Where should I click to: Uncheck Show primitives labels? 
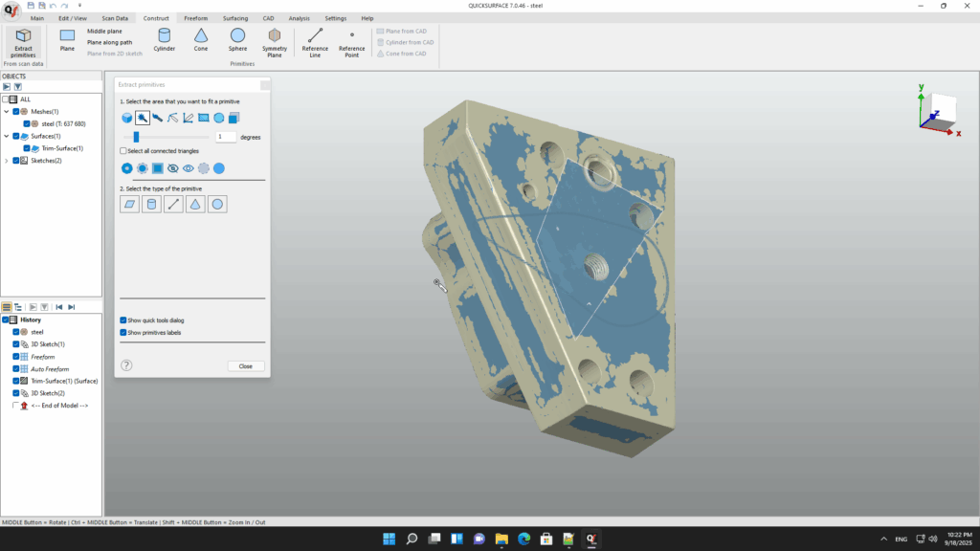click(123, 333)
